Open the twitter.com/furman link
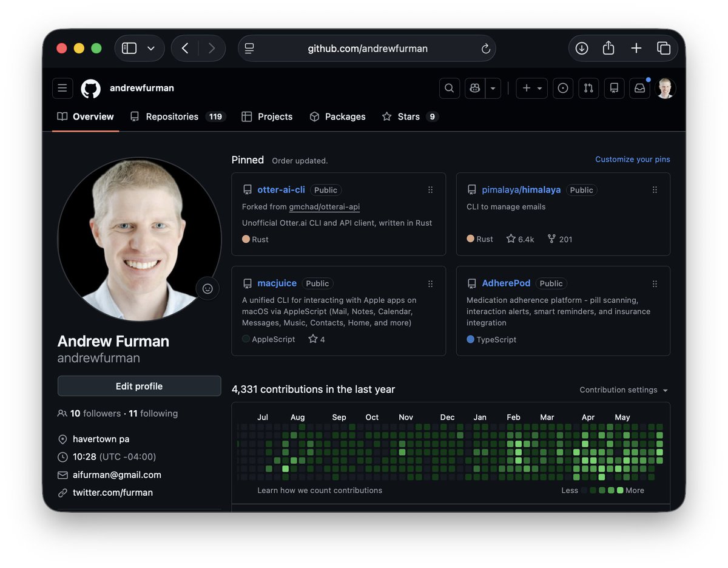728x568 pixels. click(x=113, y=493)
